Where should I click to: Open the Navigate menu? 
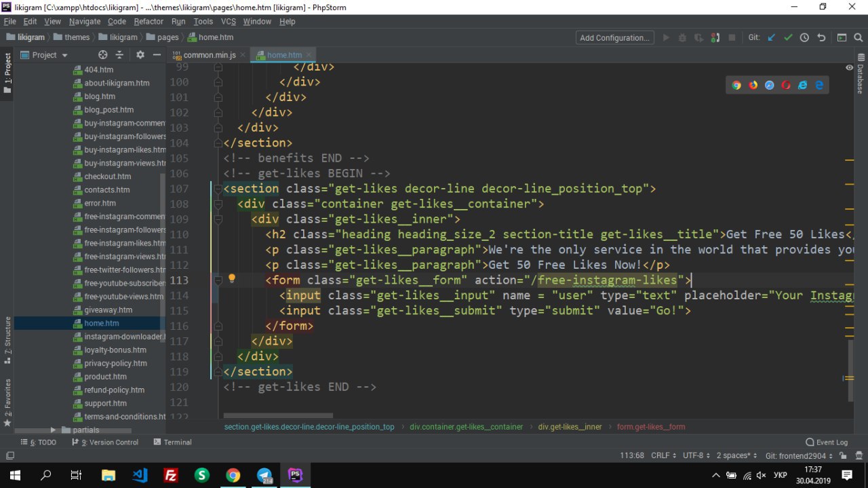click(85, 22)
